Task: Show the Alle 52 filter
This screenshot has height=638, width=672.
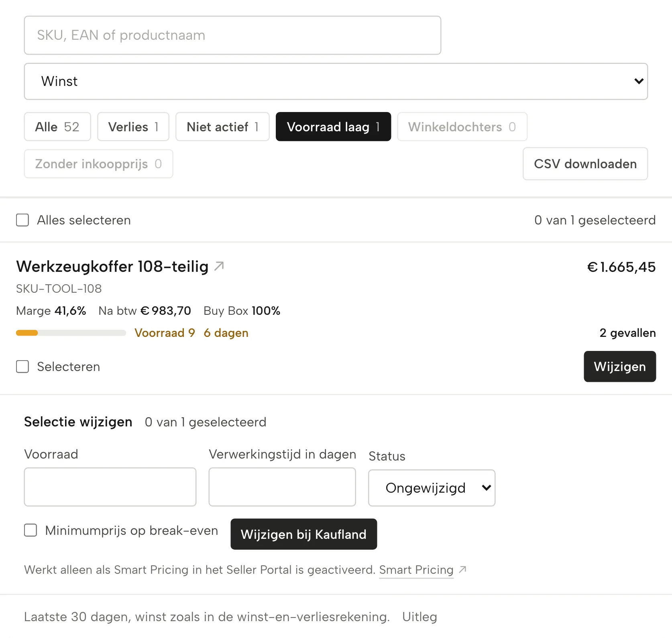Action: pos(57,127)
